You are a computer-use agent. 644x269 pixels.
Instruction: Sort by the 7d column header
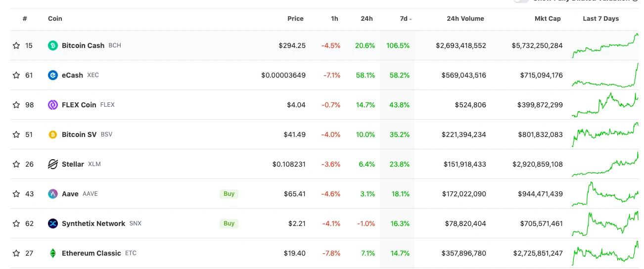point(404,19)
